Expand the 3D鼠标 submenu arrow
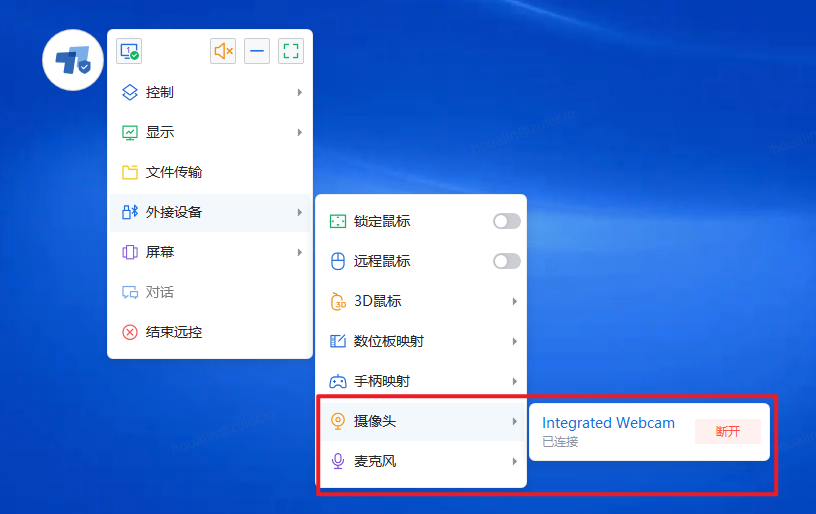The width and height of the screenshot is (816, 514). coord(515,301)
